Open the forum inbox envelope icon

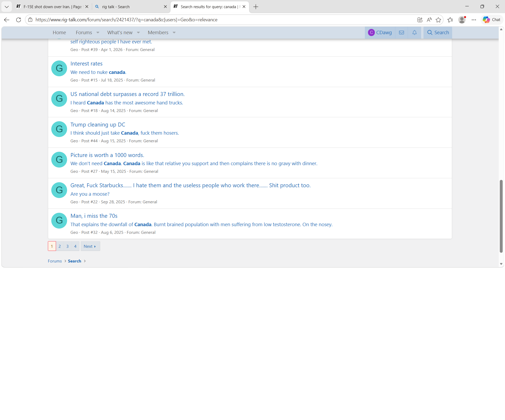point(401,33)
